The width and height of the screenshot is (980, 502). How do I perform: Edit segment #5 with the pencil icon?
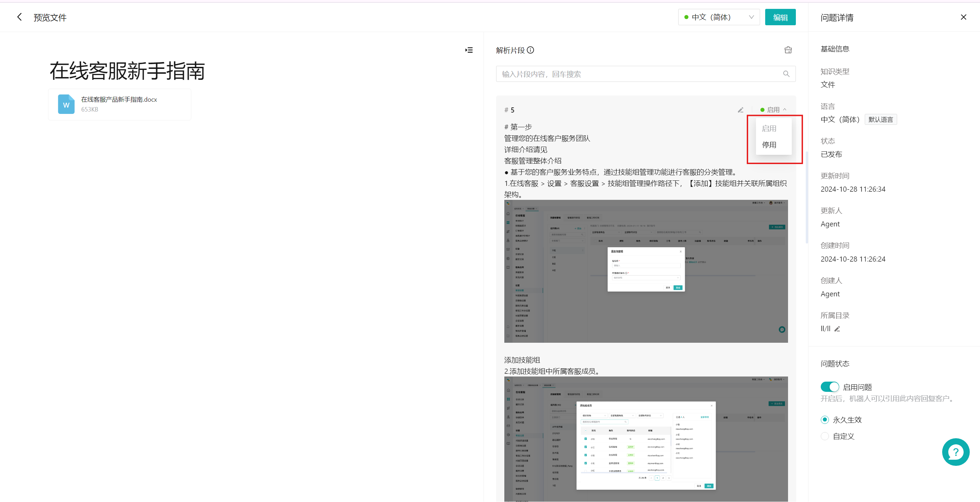pos(740,110)
